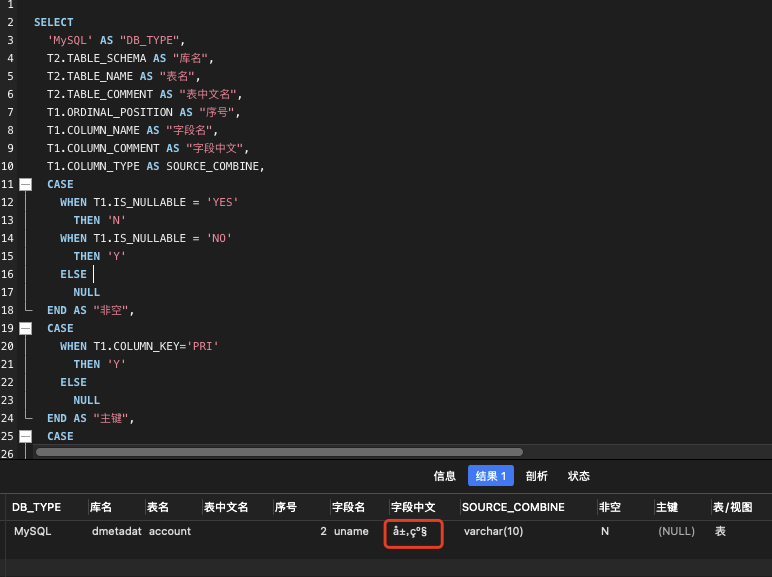Screen dimensions: 772x577
Task: Select the (NULL) cell under 主键
Action: (x=676, y=531)
